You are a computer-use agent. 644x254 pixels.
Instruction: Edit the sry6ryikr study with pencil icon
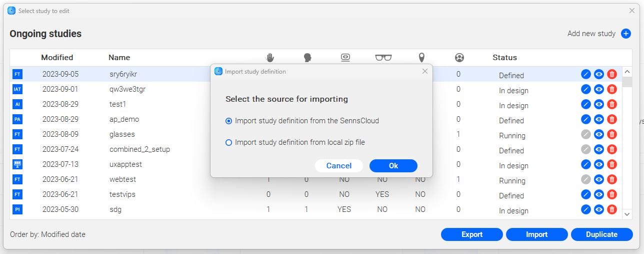tap(586, 74)
